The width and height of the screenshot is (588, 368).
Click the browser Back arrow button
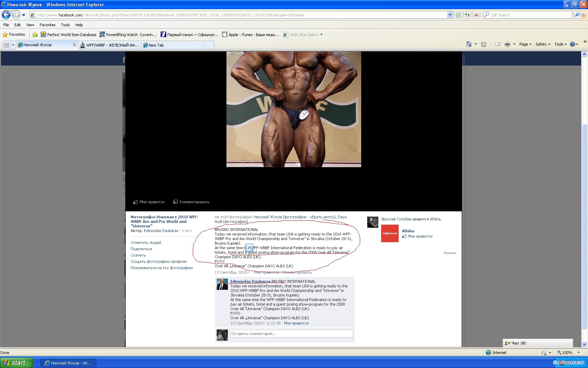pos(6,15)
